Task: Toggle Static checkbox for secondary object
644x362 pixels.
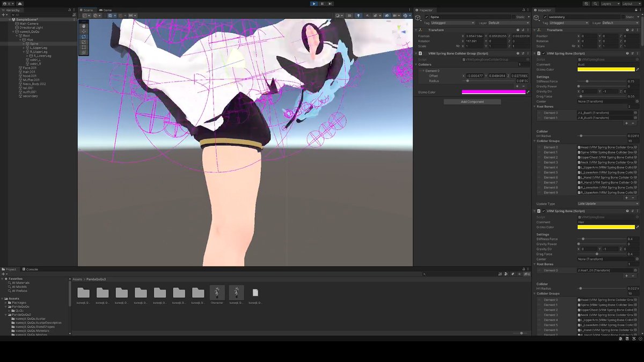Action: [624, 17]
